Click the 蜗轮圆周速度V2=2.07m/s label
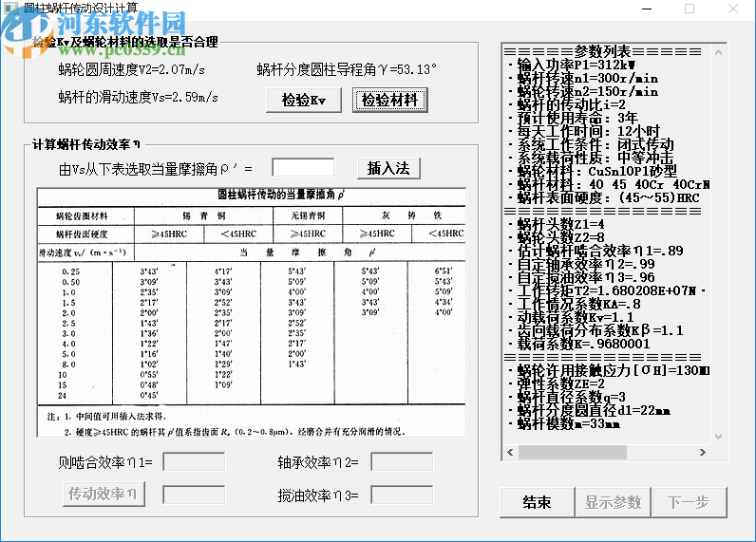756x542 pixels. [132, 70]
